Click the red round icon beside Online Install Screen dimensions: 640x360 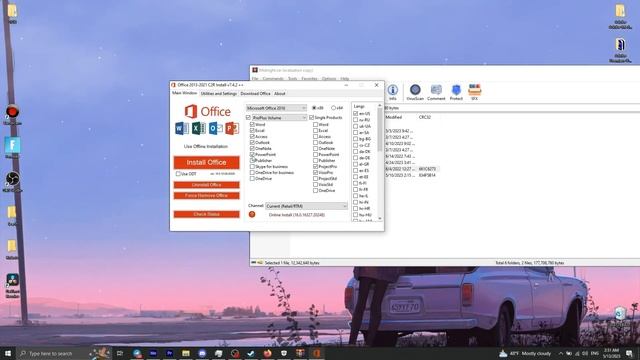(252, 214)
